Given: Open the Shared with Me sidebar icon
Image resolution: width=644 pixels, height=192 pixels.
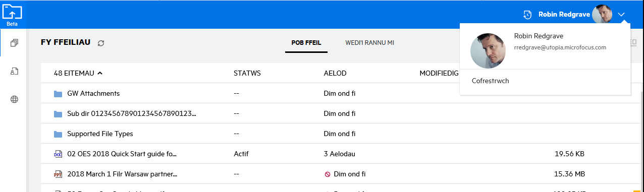Looking at the screenshot, I should [x=14, y=72].
